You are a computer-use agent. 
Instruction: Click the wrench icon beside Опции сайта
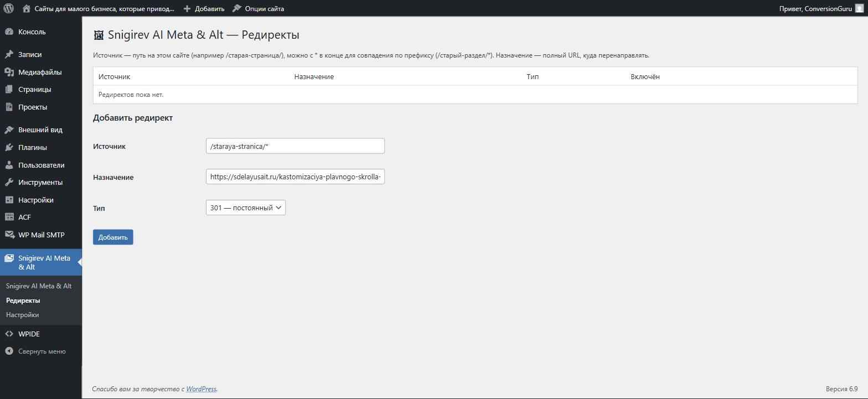pos(237,8)
